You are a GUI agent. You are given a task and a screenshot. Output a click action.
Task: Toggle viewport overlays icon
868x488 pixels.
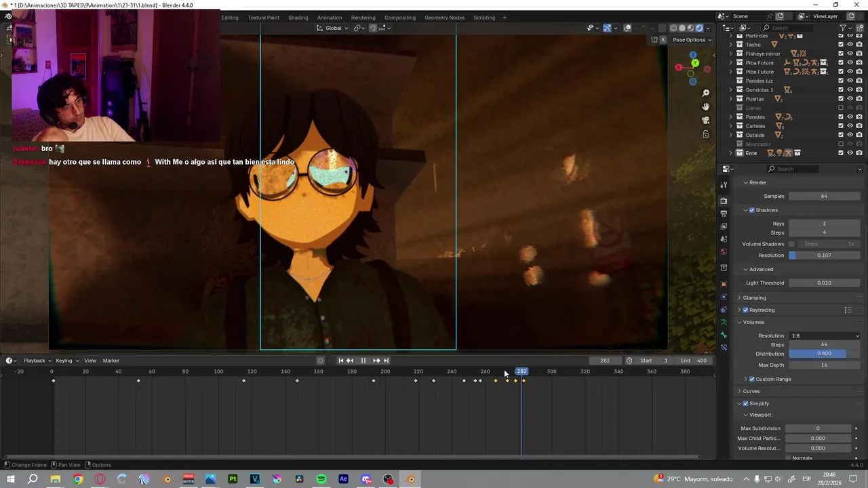[x=627, y=28]
